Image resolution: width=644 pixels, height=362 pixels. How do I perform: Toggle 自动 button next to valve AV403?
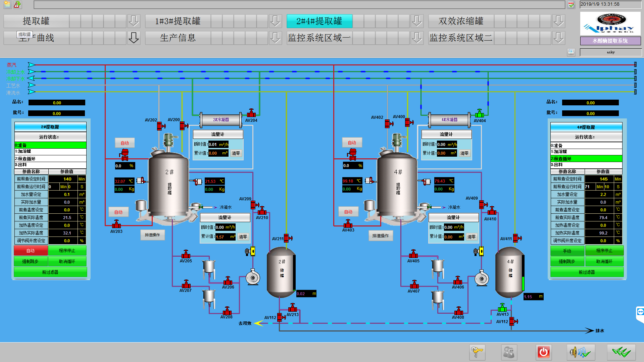pyautogui.click(x=348, y=212)
